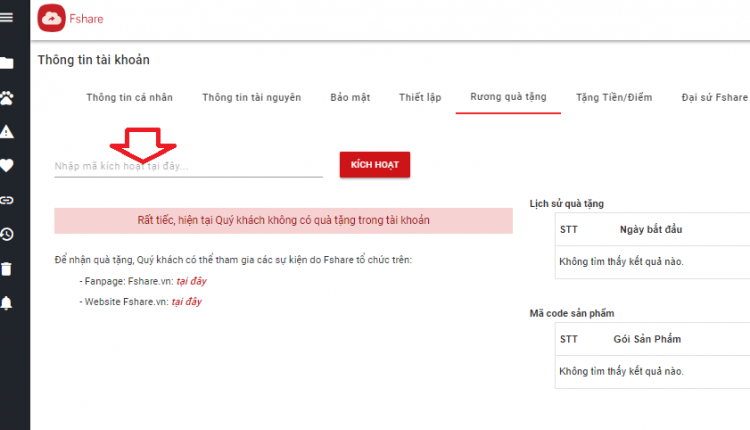Open Website Fshare.vn tại đây link
750x430 pixels.
coord(187,302)
